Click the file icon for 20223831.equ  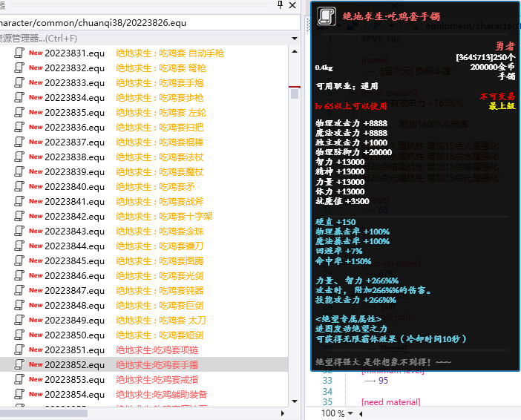pos(19,53)
